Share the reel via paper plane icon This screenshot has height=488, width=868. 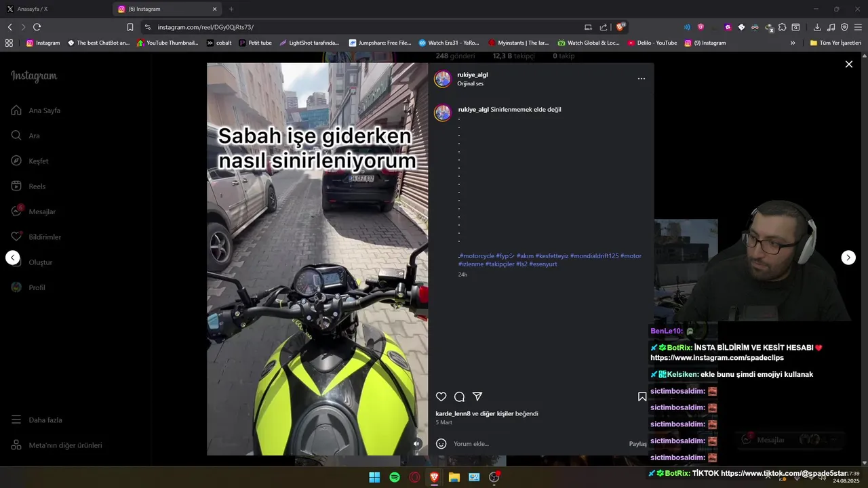pyautogui.click(x=477, y=397)
